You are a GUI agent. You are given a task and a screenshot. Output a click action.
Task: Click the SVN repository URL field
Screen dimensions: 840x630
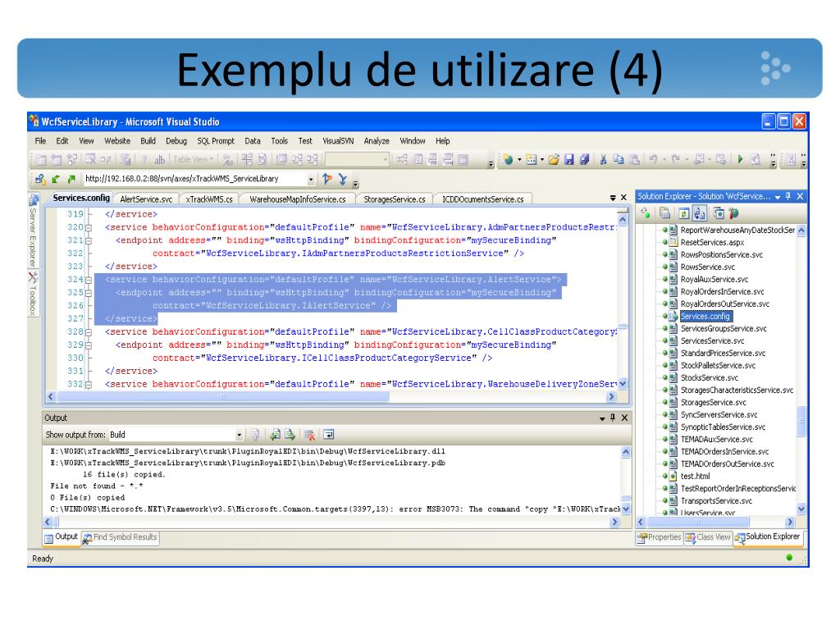195,179
